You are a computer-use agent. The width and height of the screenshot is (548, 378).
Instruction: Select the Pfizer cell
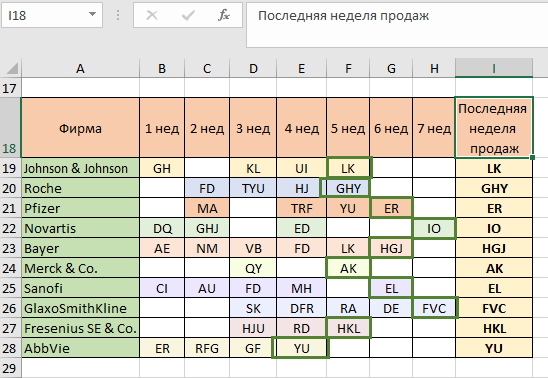click(x=80, y=208)
